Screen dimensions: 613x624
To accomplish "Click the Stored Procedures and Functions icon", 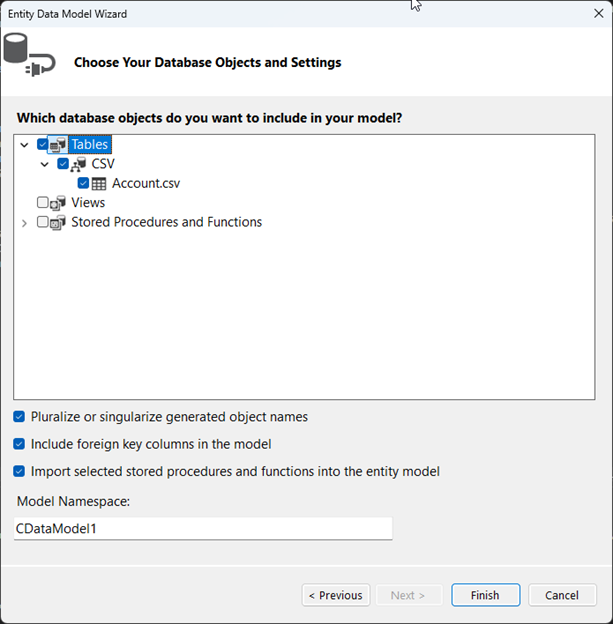I will (x=58, y=223).
